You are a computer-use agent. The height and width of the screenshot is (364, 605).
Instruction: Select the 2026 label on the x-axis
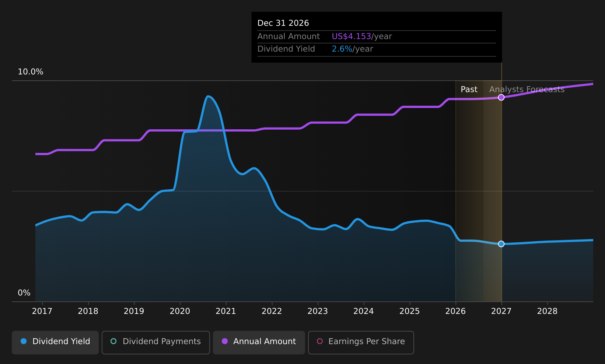point(455,311)
